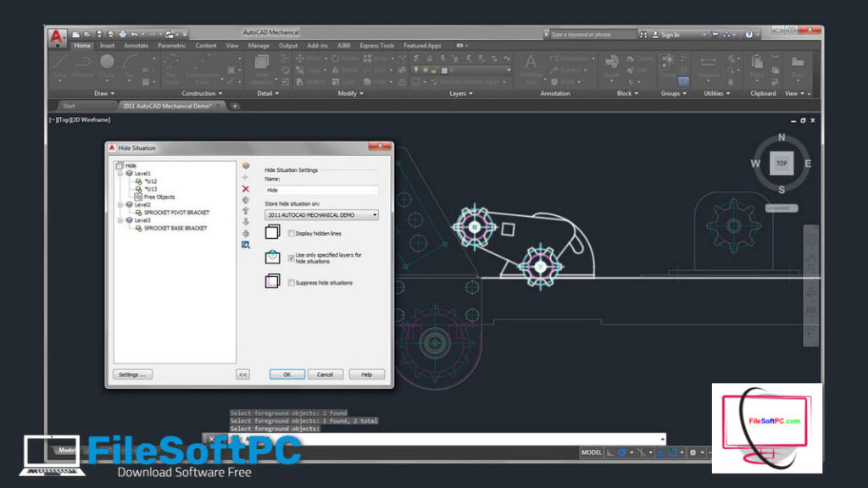Collapse the Level3 tree node
This screenshot has height=488, width=868.
click(x=120, y=220)
